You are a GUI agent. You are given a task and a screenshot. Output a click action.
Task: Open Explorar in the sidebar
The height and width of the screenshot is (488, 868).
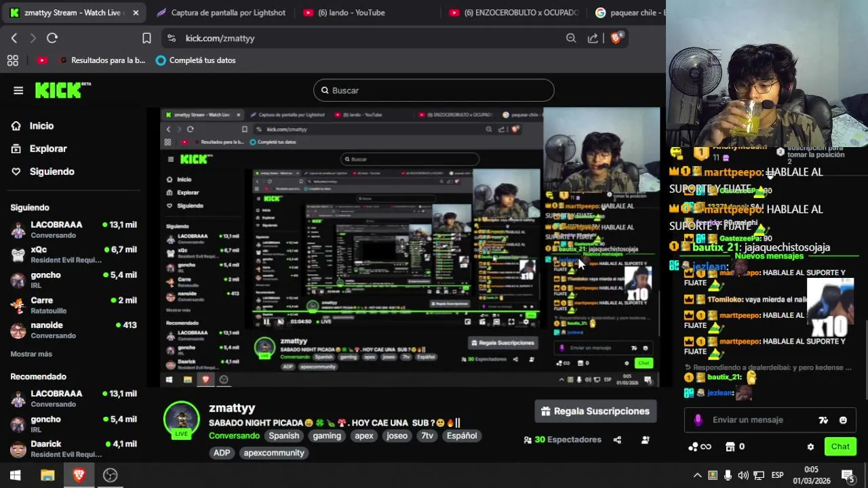48,148
